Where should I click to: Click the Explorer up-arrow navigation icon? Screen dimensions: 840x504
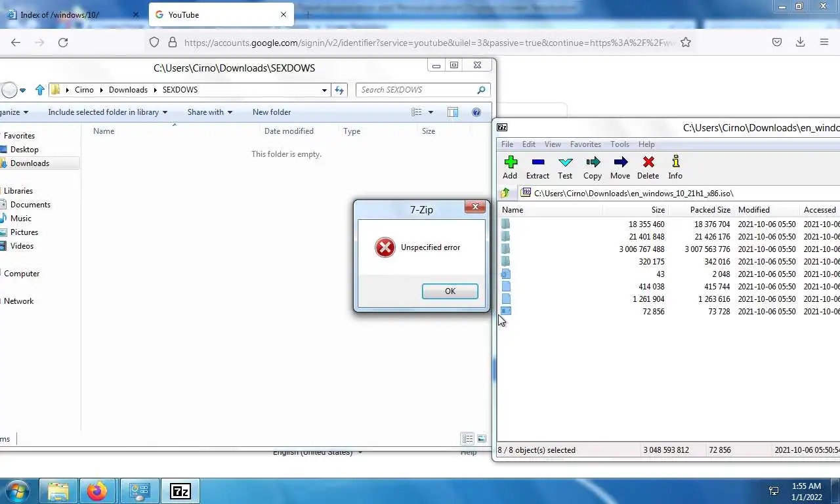40,90
